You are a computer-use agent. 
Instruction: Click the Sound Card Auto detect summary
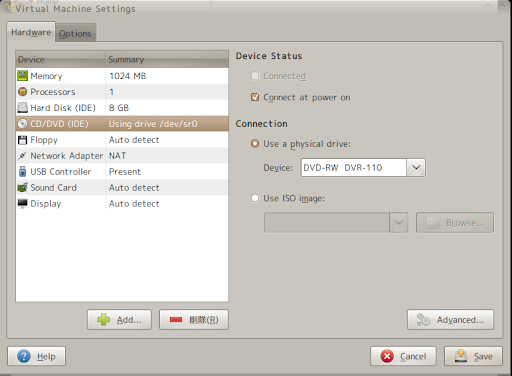pyautogui.click(x=134, y=188)
